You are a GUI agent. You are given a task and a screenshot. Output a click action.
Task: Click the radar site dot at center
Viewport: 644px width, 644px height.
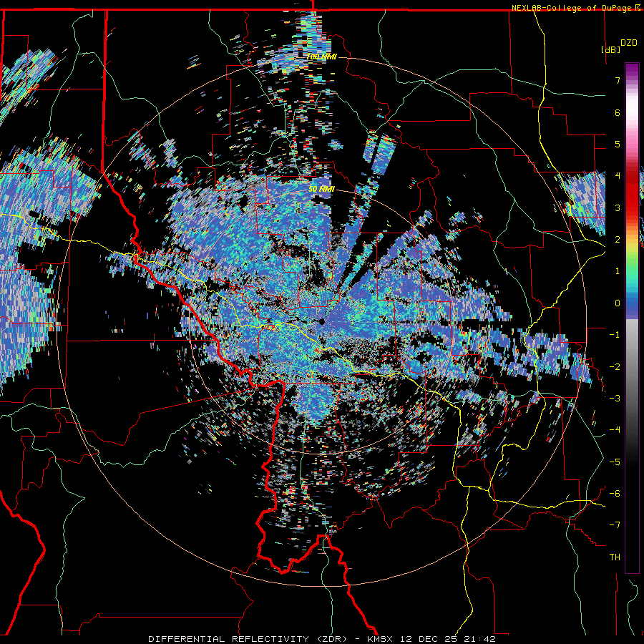click(x=322, y=322)
